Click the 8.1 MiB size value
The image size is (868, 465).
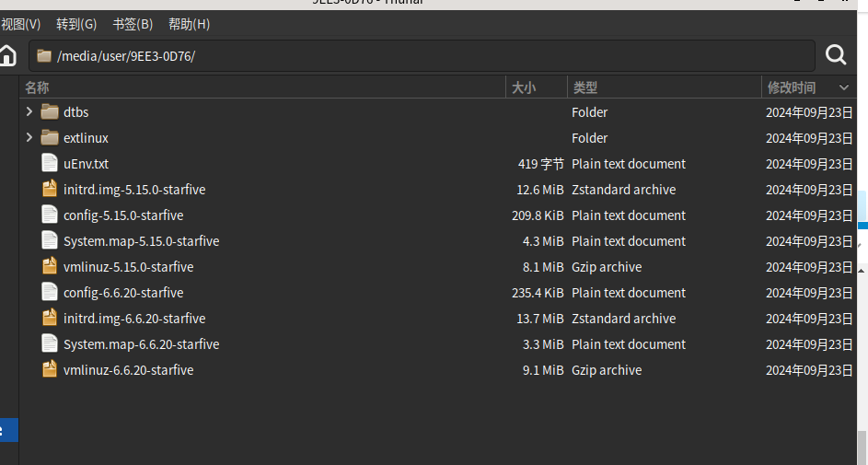click(x=543, y=267)
